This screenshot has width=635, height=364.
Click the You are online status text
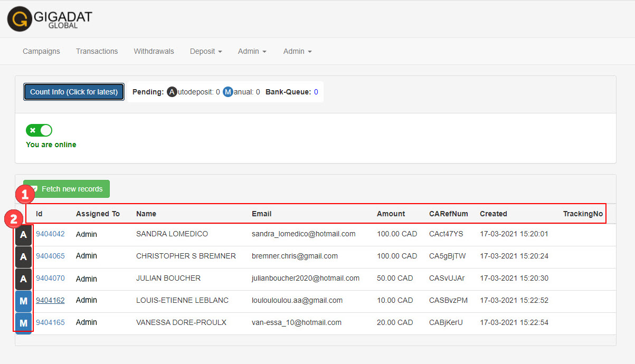(51, 145)
